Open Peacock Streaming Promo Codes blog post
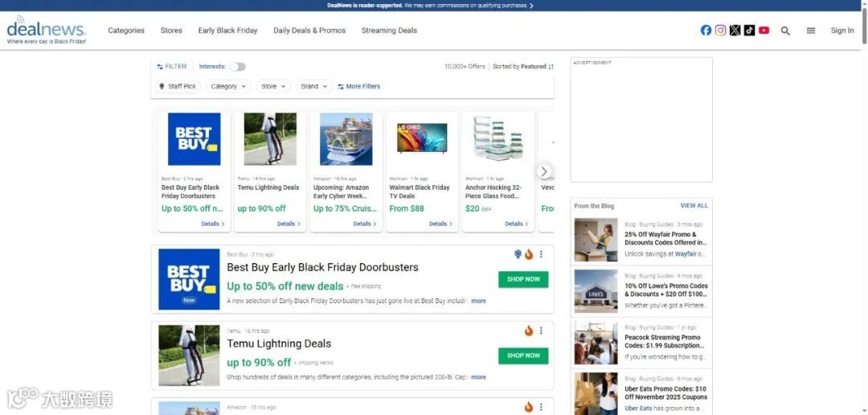868x415 pixels. pyautogui.click(x=665, y=341)
